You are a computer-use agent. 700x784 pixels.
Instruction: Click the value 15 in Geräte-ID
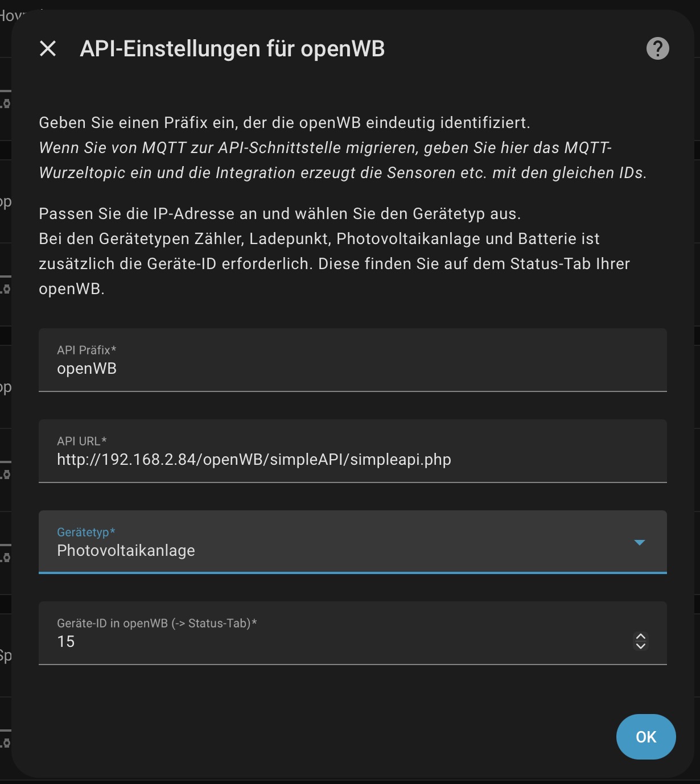coord(66,642)
